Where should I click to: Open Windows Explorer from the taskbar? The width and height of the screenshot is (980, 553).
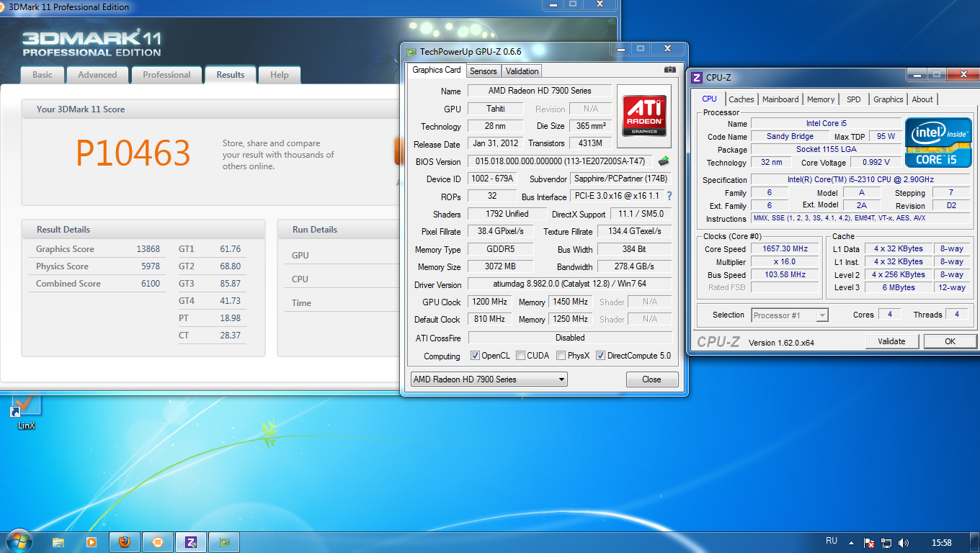pos(58,541)
